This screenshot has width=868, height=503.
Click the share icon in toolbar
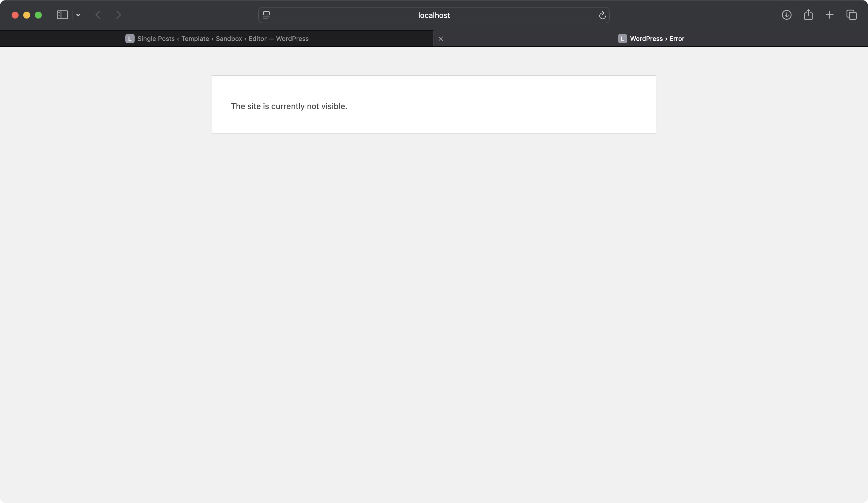point(808,15)
